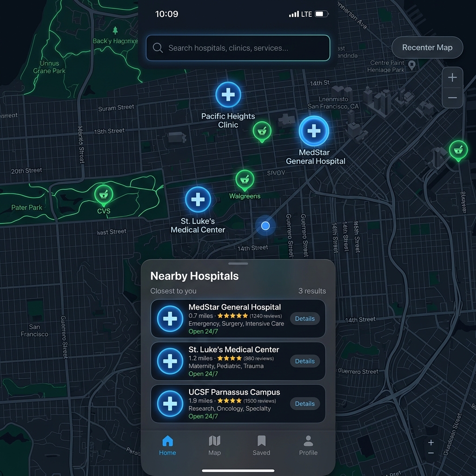Click UCSF Parnassus four-star rating
The height and width of the screenshot is (476, 476).
click(230, 401)
